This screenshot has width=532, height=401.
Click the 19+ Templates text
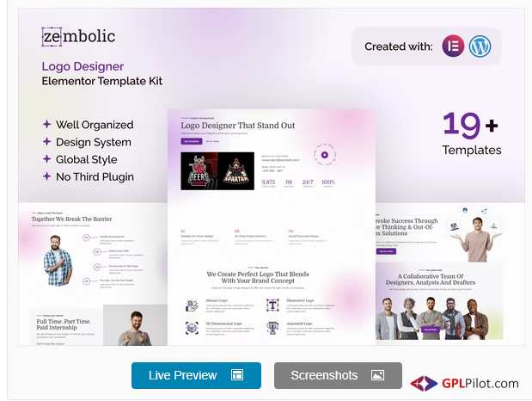pos(472,134)
